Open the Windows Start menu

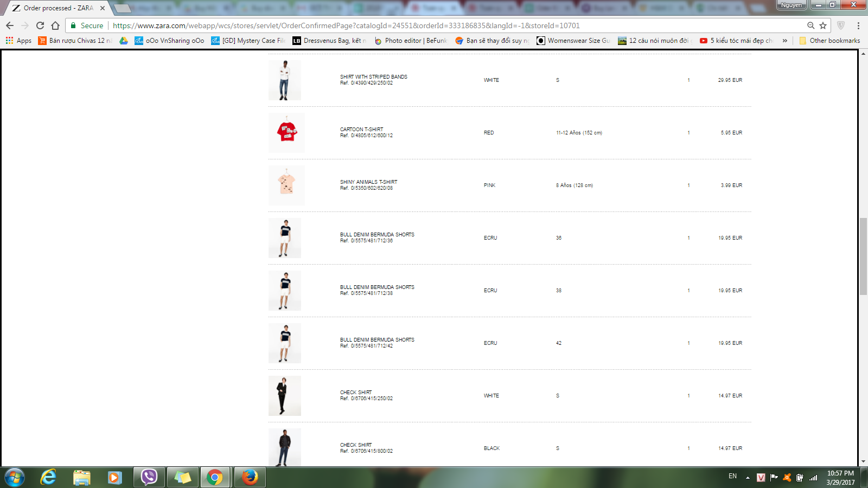[15, 477]
